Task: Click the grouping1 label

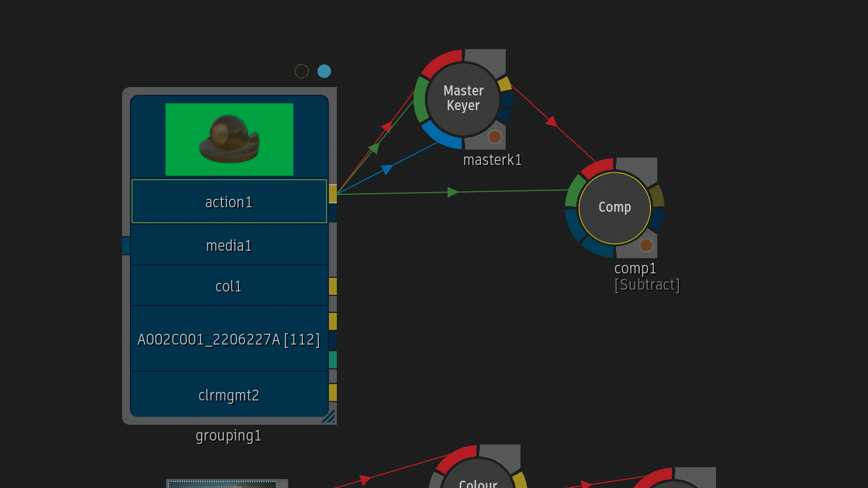Action: point(228,436)
